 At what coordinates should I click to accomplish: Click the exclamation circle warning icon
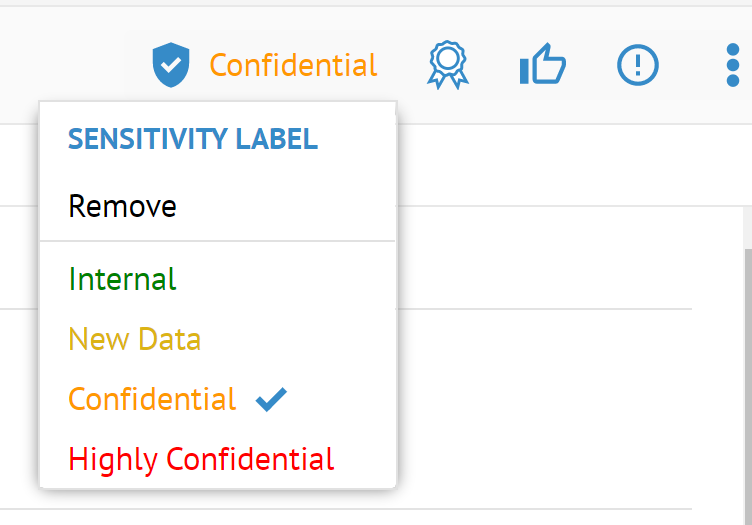coord(637,66)
